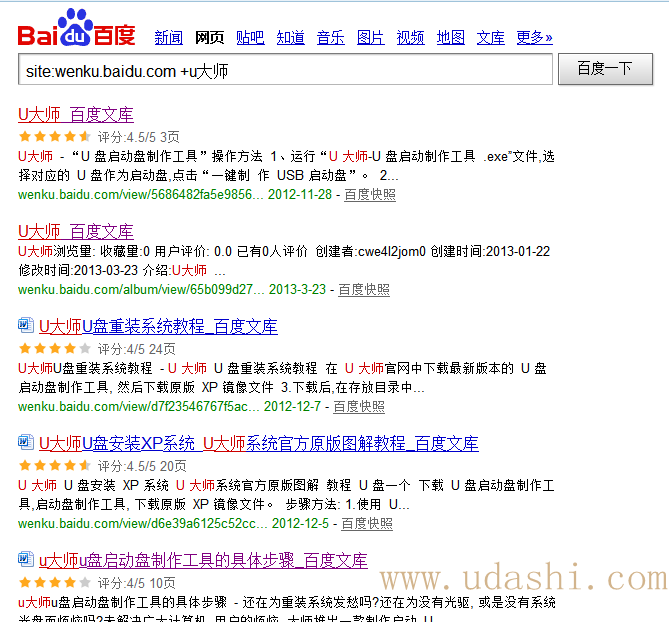Click URL wenku.baidu.com/album/view/65b099d27...
The height and width of the screenshot is (622, 669).
click(x=141, y=290)
